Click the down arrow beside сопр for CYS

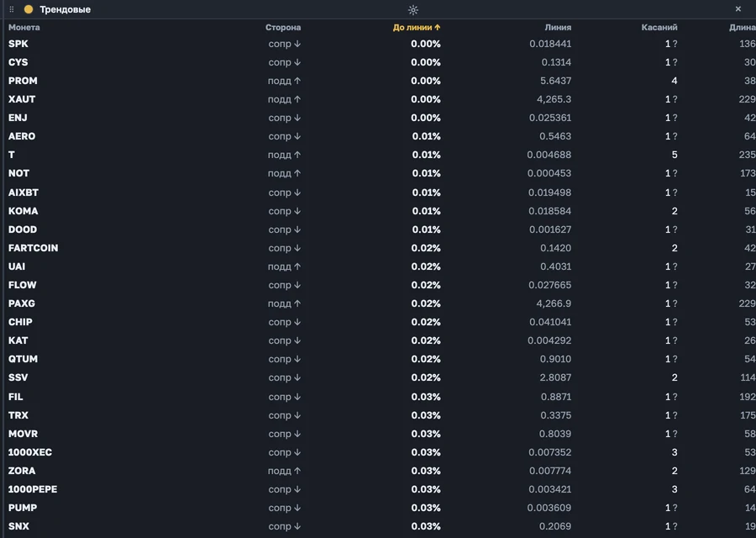point(297,62)
